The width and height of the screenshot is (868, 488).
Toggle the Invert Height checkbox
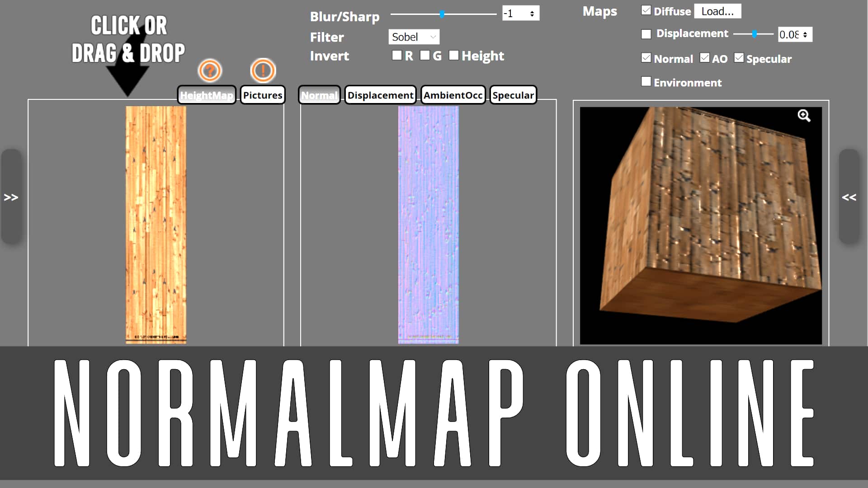[454, 55]
